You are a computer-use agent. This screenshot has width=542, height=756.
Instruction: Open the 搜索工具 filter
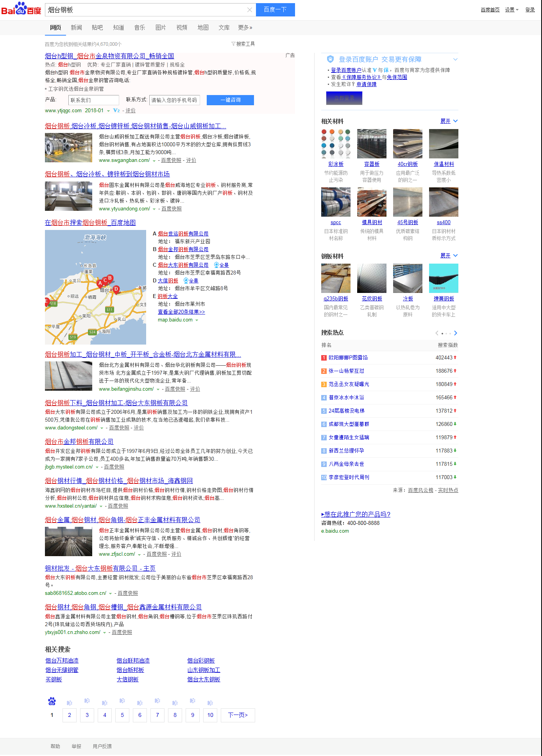(243, 44)
